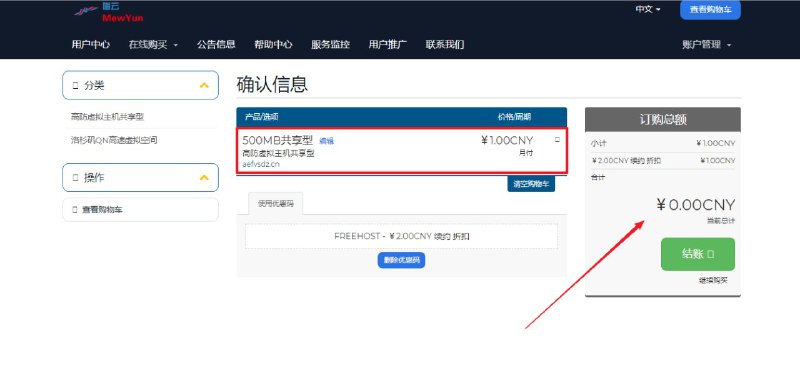Click the 产品/选项 column header
The image size is (800, 368).
(x=262, y=117)
